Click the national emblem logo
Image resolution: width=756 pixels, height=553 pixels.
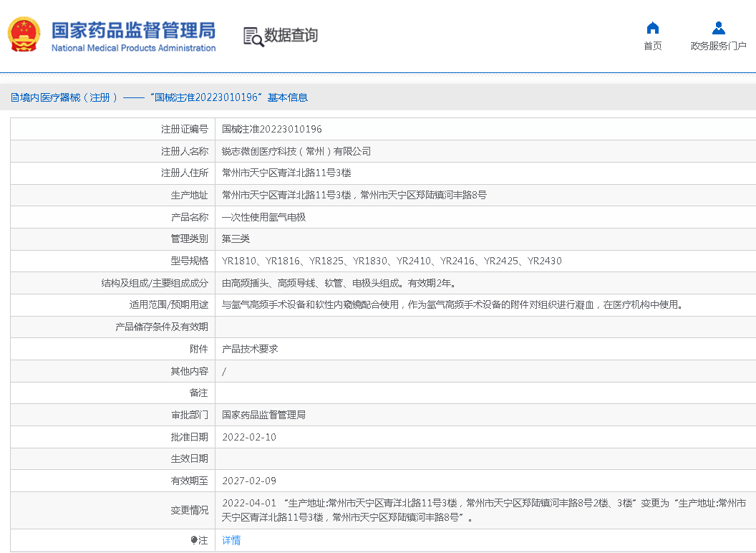click(24, 34)
